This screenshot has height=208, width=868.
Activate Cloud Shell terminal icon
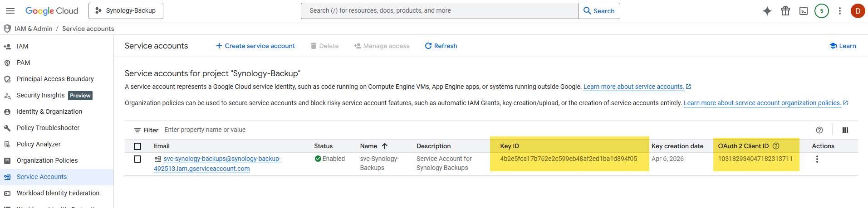coord(804,11)
